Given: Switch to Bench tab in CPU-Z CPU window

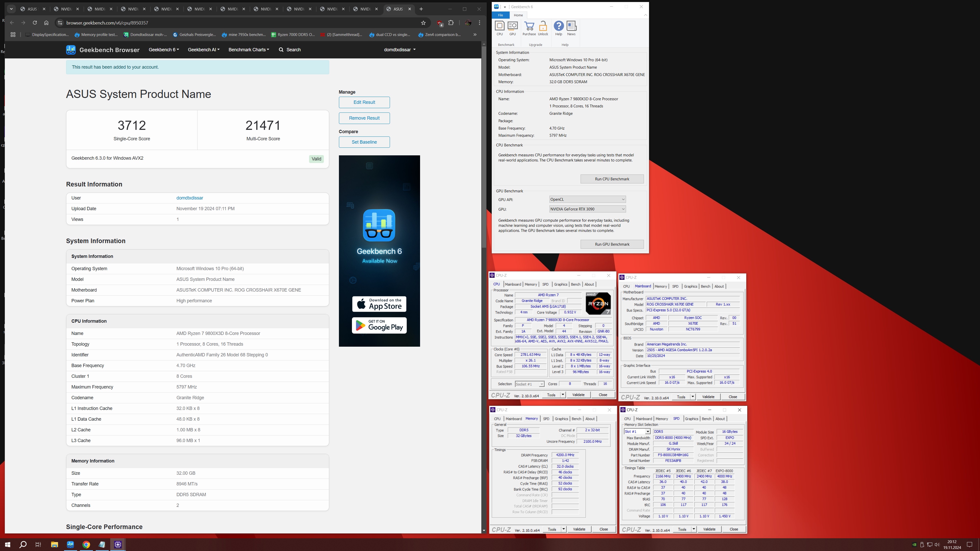Looking at the screenshot, I should tap(575, 284).
